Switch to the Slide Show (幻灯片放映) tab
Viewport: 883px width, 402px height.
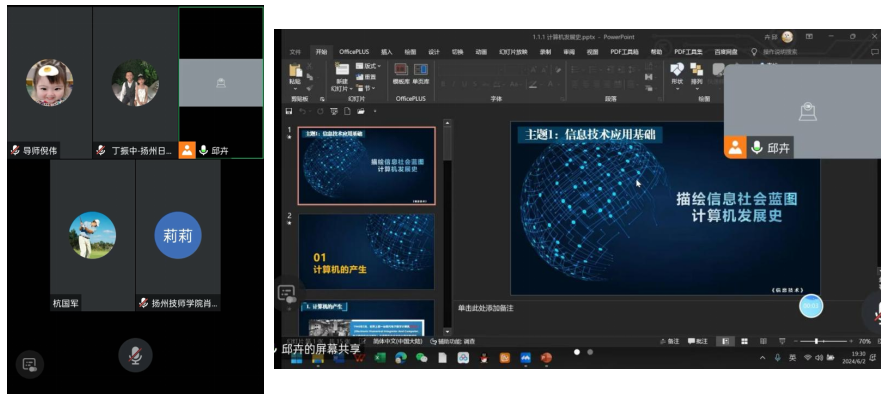(513, 52)
